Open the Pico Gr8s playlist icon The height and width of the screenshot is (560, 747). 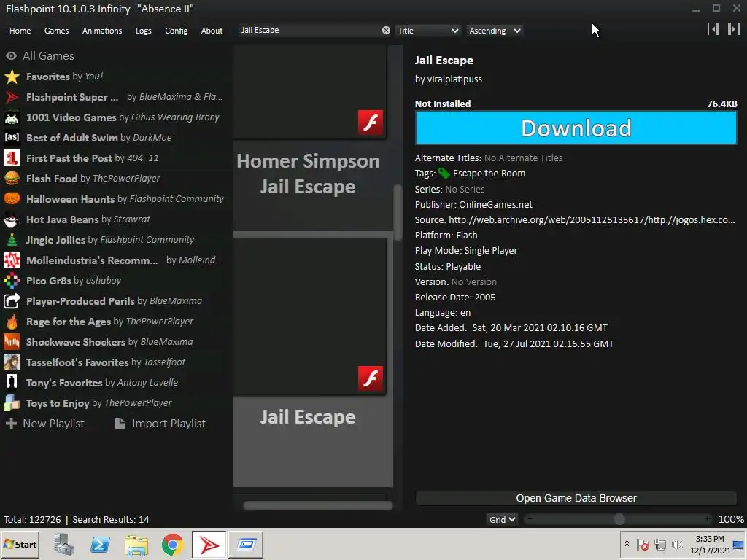point(12,281)
